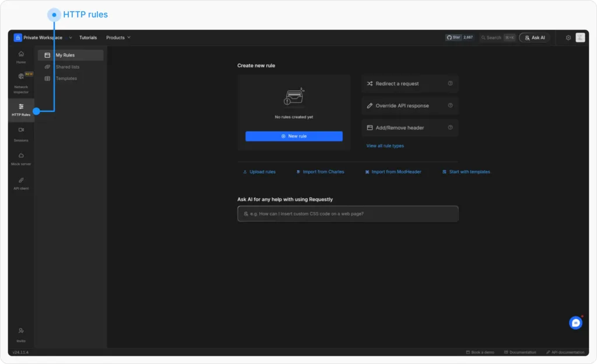Click the GitHub Star counter
The width and height of the screenshot is (597, 364).
pos(460,37)
